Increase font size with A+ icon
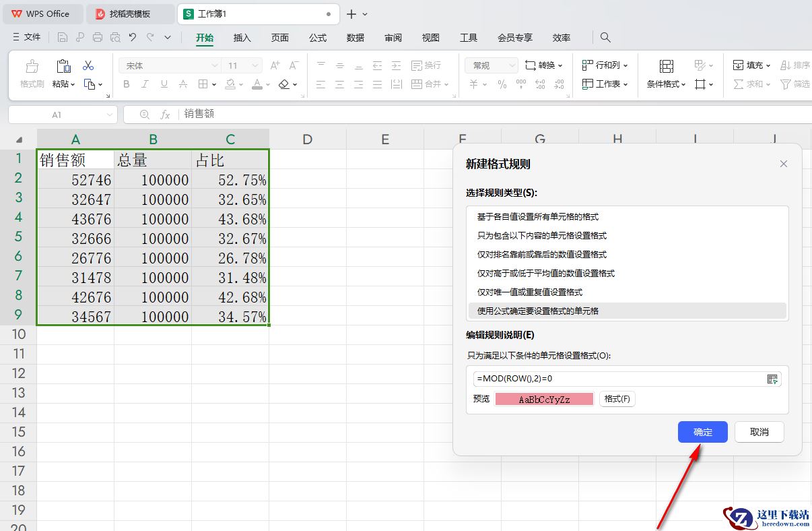The image size is (812, 531). (x=275, y=65)
